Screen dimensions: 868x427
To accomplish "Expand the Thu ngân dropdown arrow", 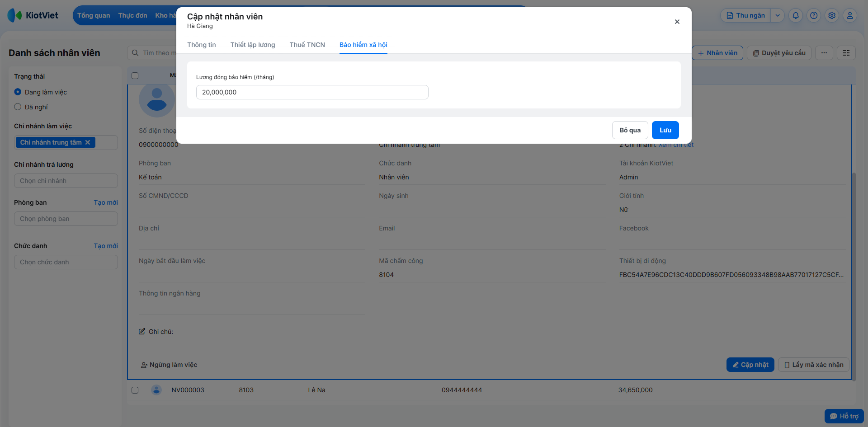I will click(778, 15).
